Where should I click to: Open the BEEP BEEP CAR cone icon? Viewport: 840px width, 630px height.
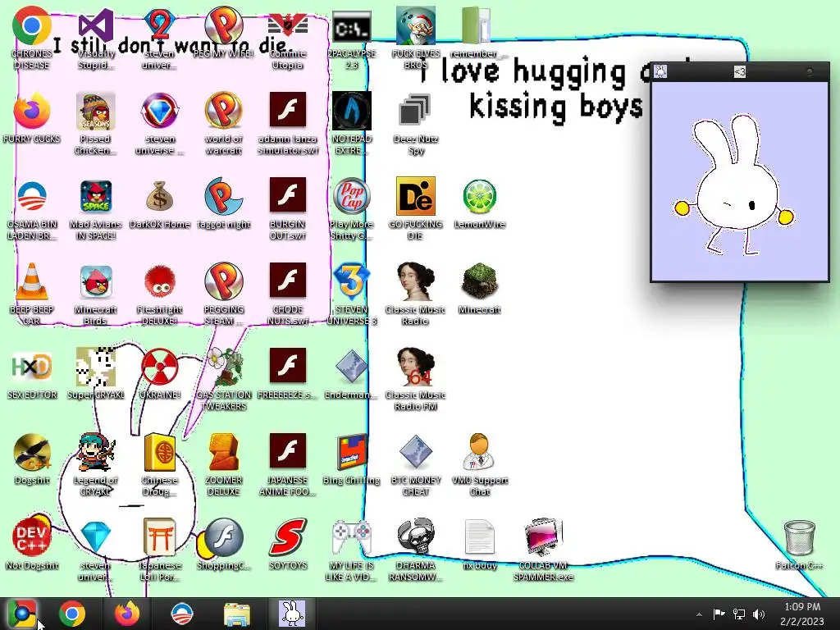(x=32, y=282)
